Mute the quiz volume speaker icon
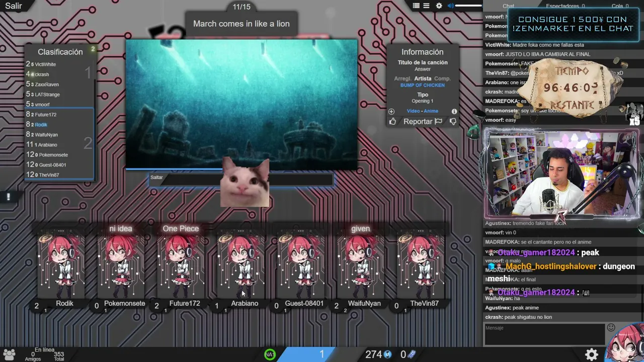Viewport: 644px width, 362px height. click(x=451, y=6)
